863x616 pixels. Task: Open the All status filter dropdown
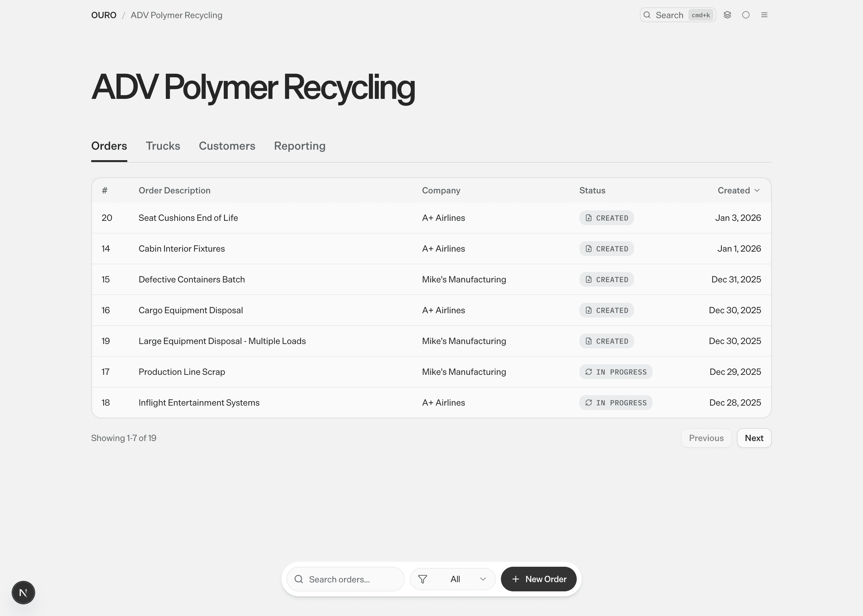pyautogui.click(x=467, y=579)
